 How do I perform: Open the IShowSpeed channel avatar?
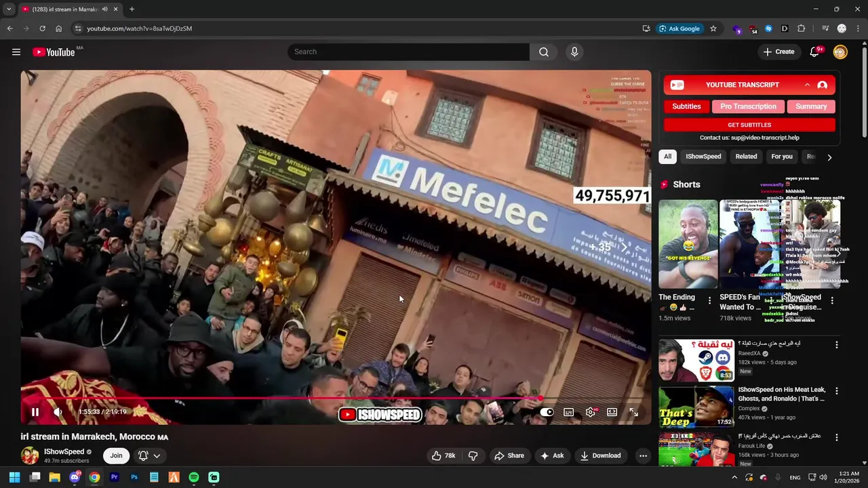click(x=30, y=455)
